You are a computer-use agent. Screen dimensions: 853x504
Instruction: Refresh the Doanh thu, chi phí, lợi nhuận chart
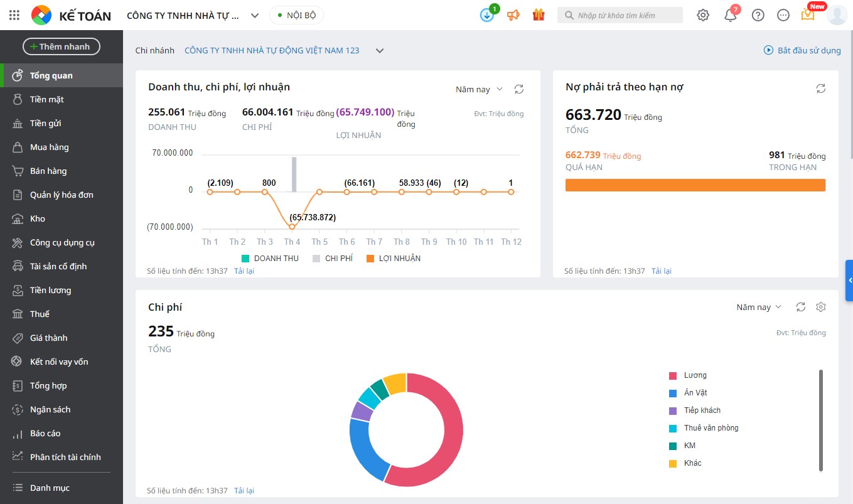click(519, 89)
